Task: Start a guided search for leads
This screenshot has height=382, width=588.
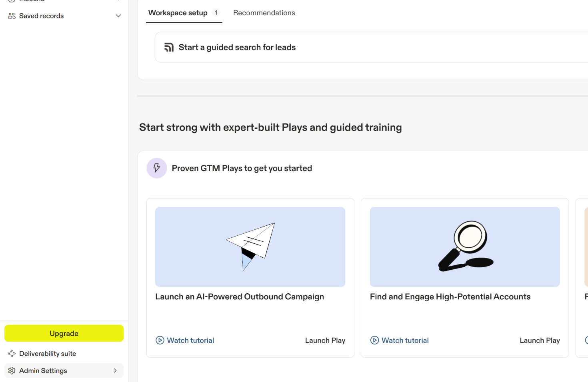Action: click(237, 48)
